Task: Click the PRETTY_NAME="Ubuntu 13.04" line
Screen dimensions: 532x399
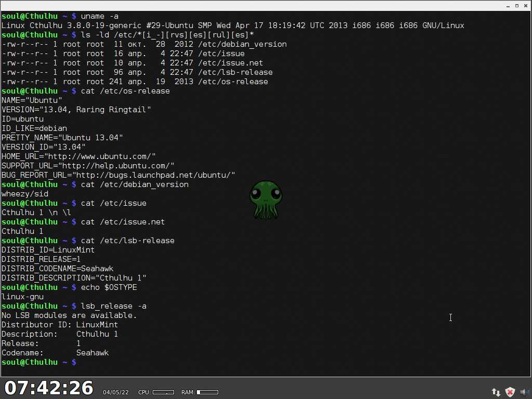Action: pyautogui.click(x=62, y=138)
